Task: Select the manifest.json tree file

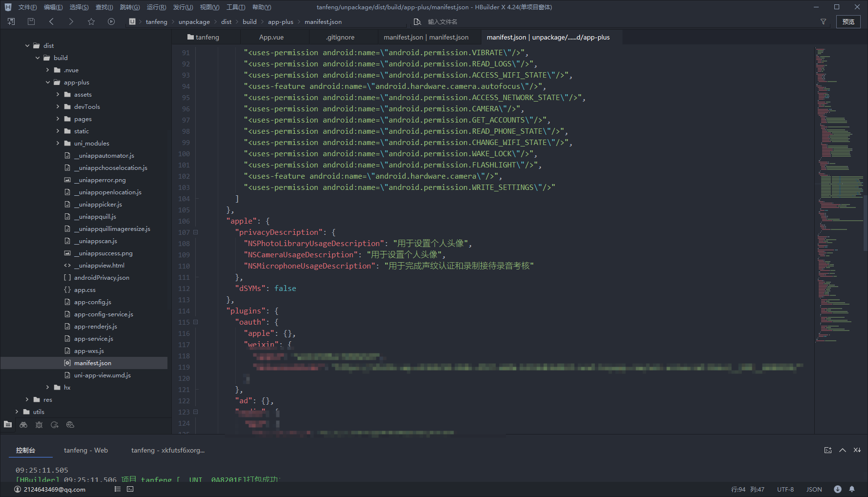Action: 93,363
